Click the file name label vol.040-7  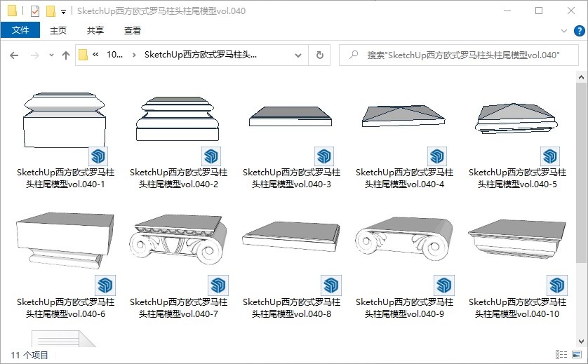pos(178,308)
